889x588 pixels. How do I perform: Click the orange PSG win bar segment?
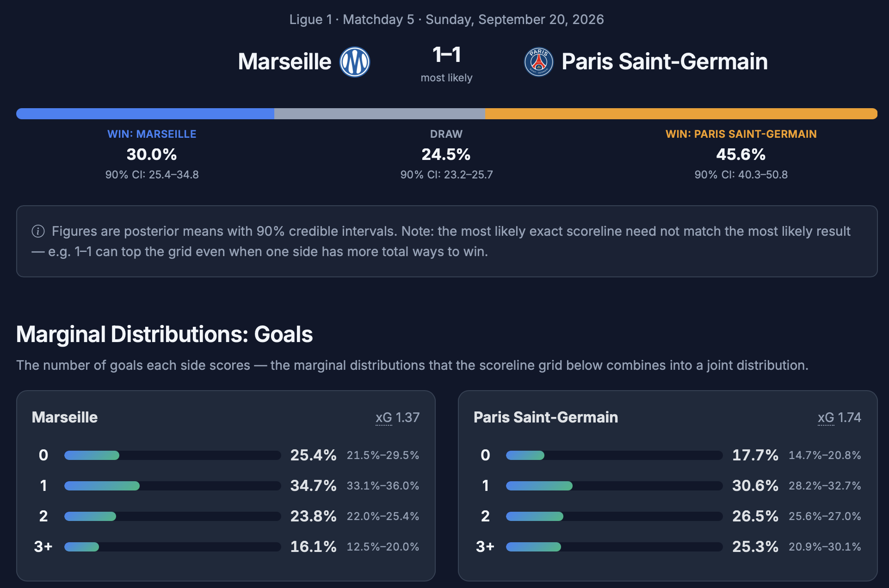point(681,114)
